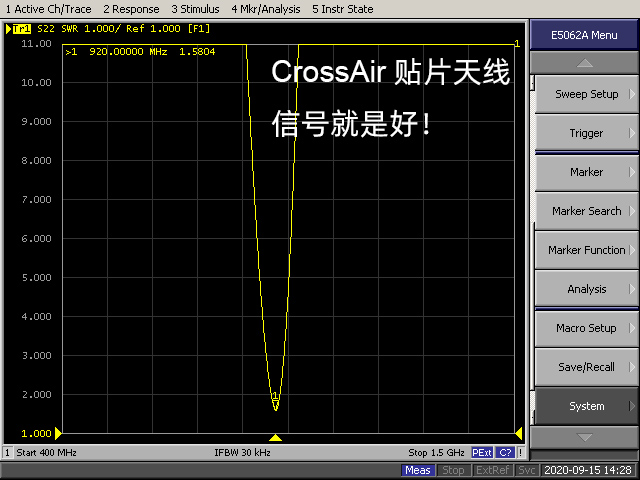Open the Save/Recall softkey
640x480 pixels.
pyautogui.click(x=586, y=367)
